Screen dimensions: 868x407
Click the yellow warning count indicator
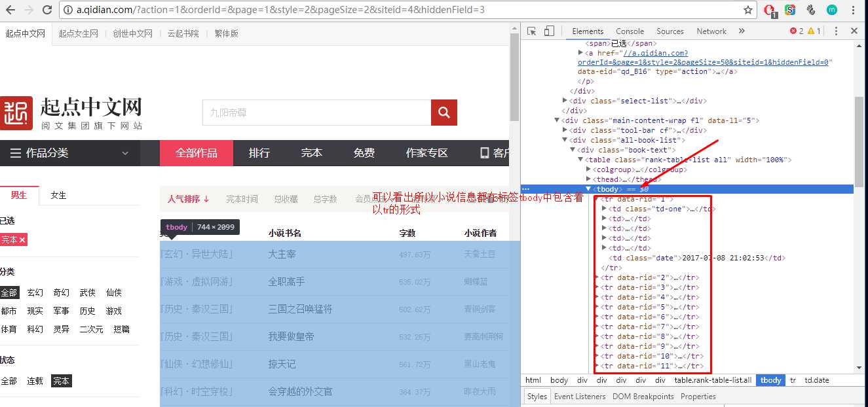(x=814, y=31)
